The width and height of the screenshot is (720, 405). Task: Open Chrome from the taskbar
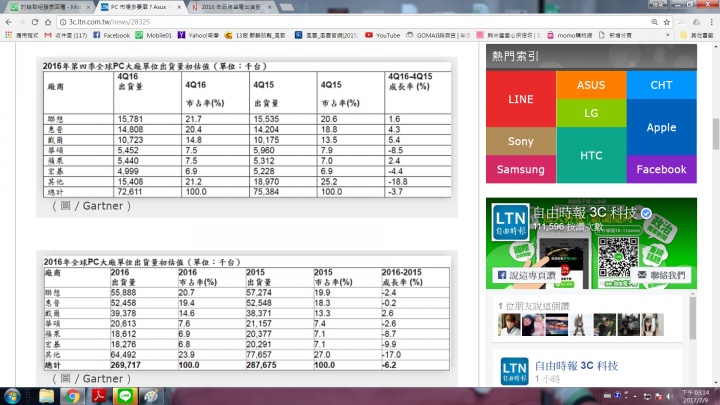[x=72, y=396]
